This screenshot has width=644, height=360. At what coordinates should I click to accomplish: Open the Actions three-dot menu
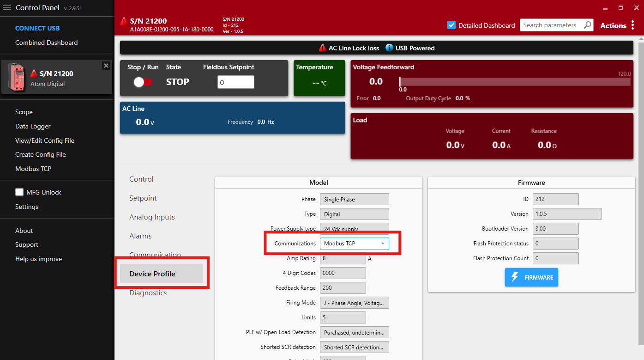click(632, 25)
